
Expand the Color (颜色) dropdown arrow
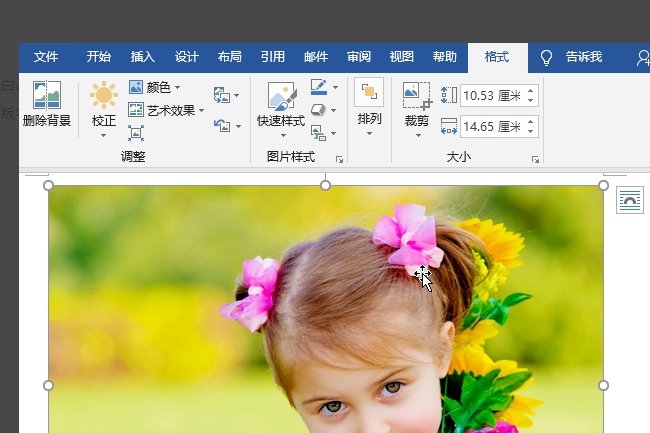pos(177,87)
